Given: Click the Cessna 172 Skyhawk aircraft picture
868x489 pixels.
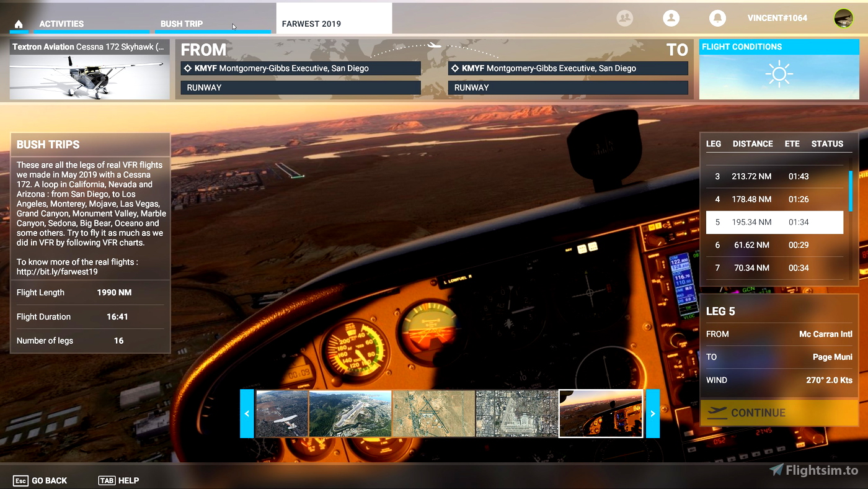Looking at the screenshot, I should 89,77.
